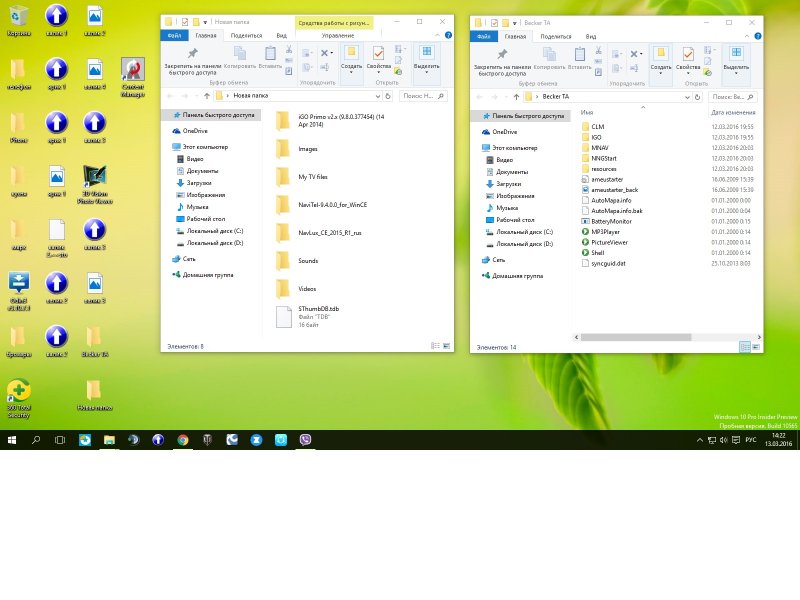Select the Sounds folder in Новая папка
800x600 pixels.
point(310,260)
